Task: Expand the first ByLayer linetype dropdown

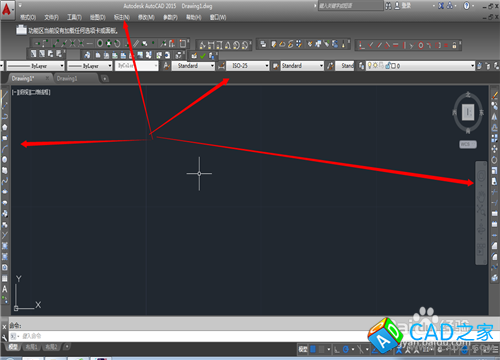Action: tap(62, 66)
